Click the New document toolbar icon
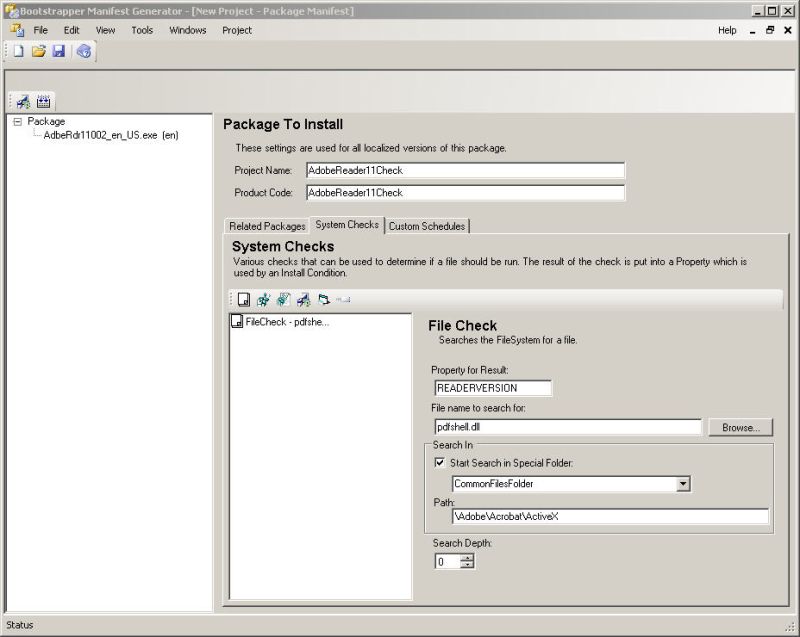 [18, 50]
